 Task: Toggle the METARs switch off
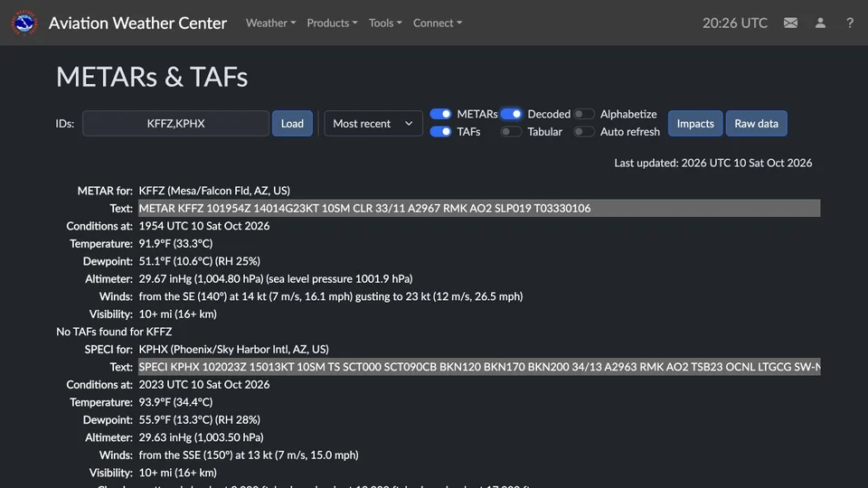click(x=440, y=114)
